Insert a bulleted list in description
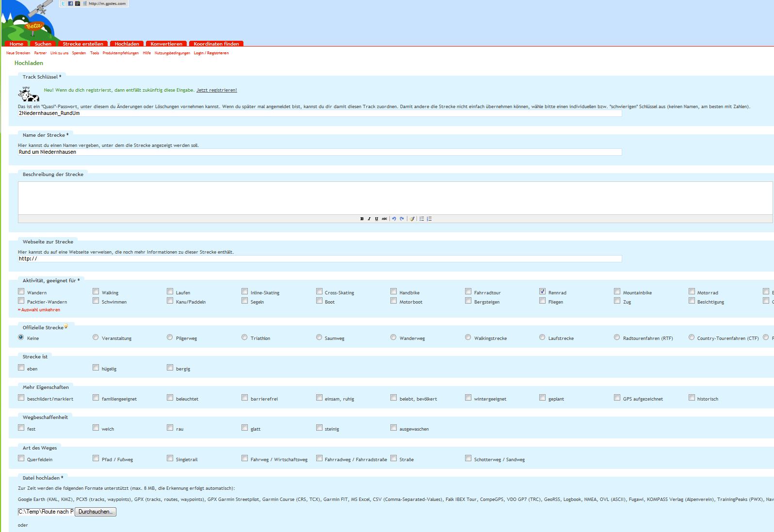This screenshot has height=532, width=774. pyautogui.click(x=422, y=219)
